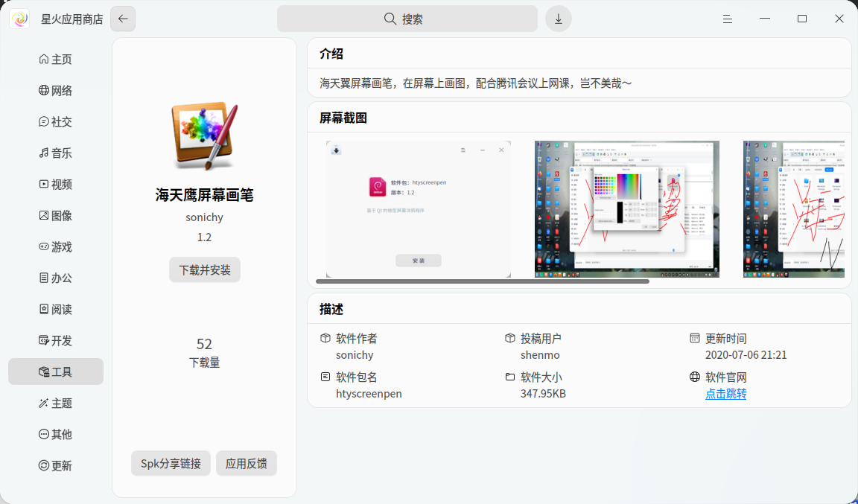Select the 游戏 games category

pyautogui.click(x=56, y=247)
